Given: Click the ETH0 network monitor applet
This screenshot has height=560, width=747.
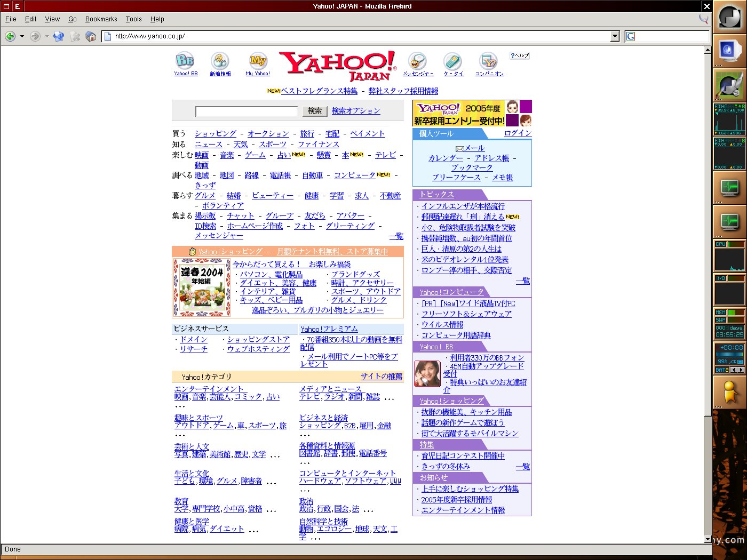Looking at the screenshot, I should pyautogui.click(x=729, y=119).
